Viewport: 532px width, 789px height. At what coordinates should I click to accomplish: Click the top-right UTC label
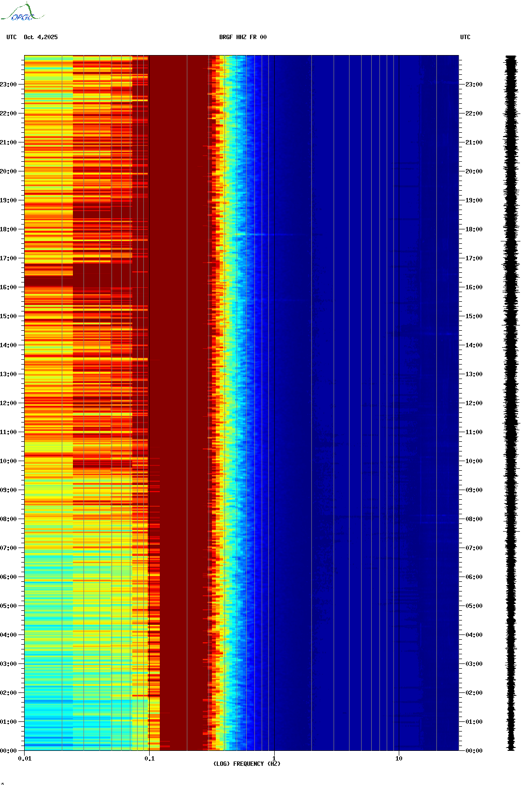pos(465,37)
